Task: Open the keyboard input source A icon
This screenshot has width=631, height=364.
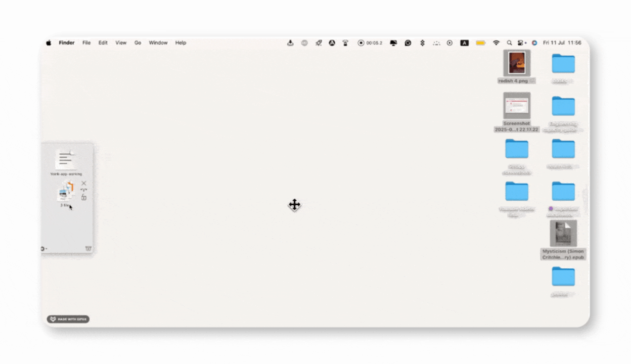Action: [x=464, y=43]
